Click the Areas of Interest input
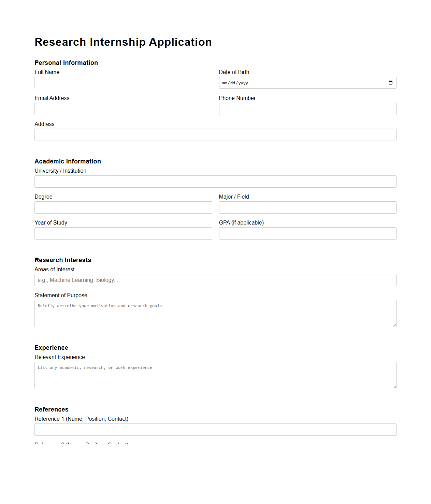The image size is (431, 504). [215, 280]
